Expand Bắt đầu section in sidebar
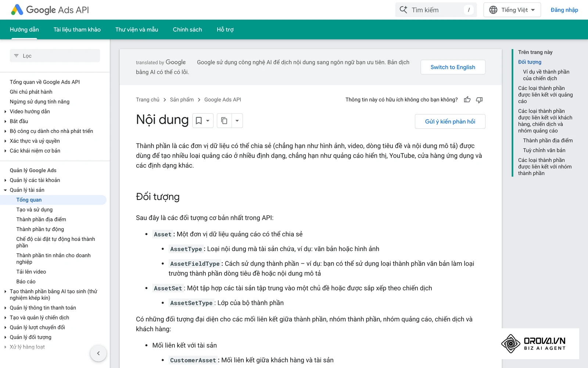 coord(5,121)
